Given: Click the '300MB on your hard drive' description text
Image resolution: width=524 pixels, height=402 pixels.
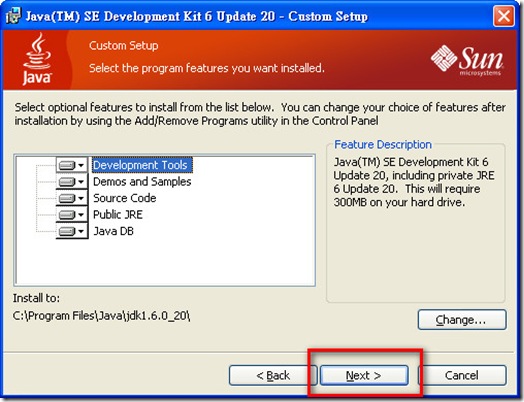Looking at the screenshot, I should [x=399, y=202].
